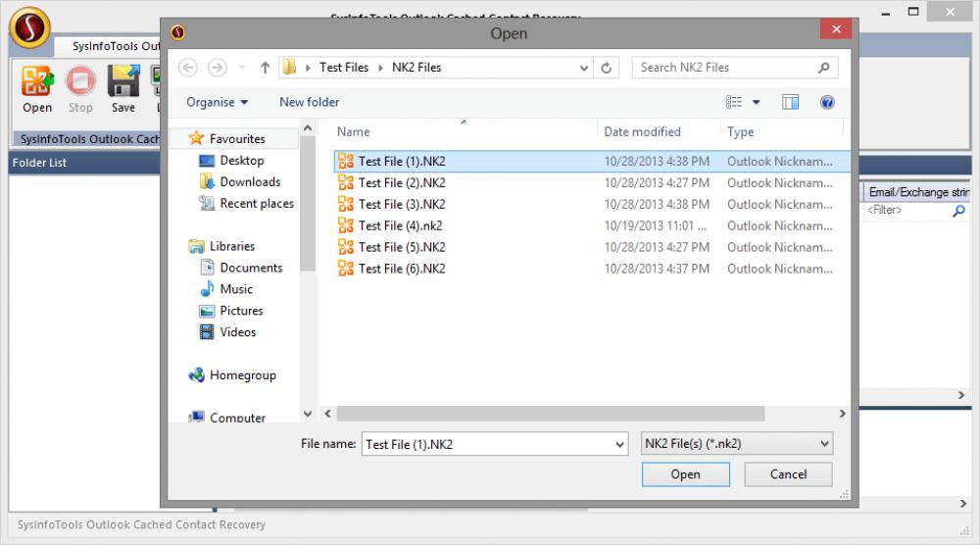980x545 pixels.
Task: Sort files by Name column header
Action: coord(464,132)
